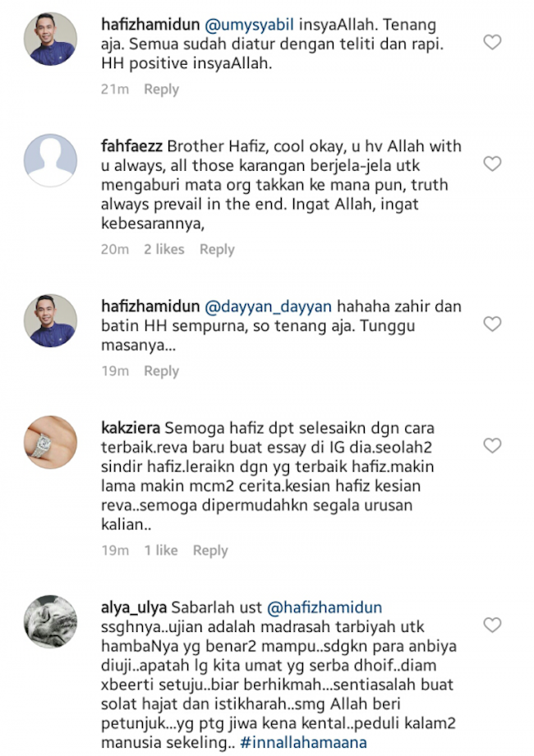Open the @umysyabil mention

(249, 25)
